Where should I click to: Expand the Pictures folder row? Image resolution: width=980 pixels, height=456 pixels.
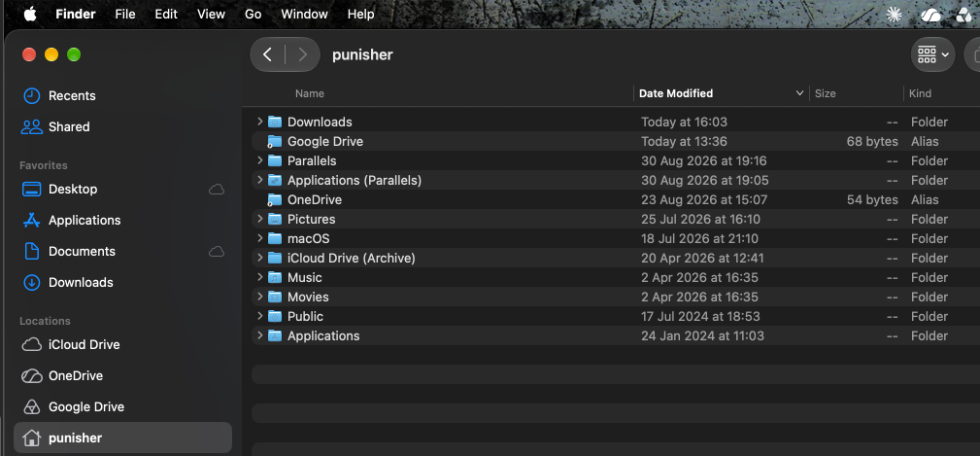point(260,220)
